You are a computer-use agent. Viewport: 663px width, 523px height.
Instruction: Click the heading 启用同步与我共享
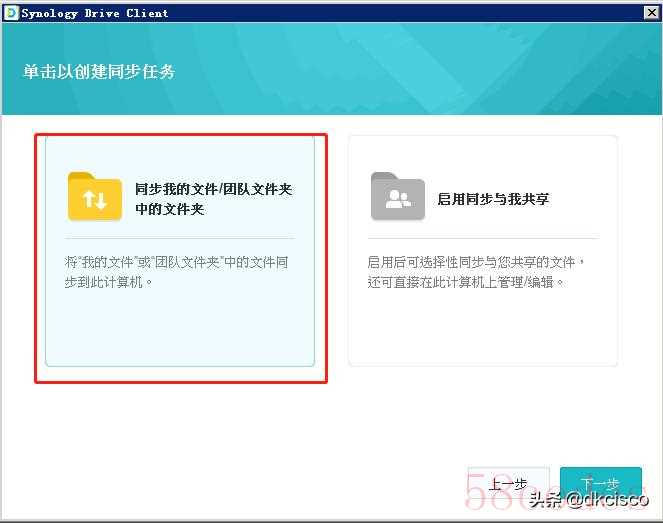(493, 199)
